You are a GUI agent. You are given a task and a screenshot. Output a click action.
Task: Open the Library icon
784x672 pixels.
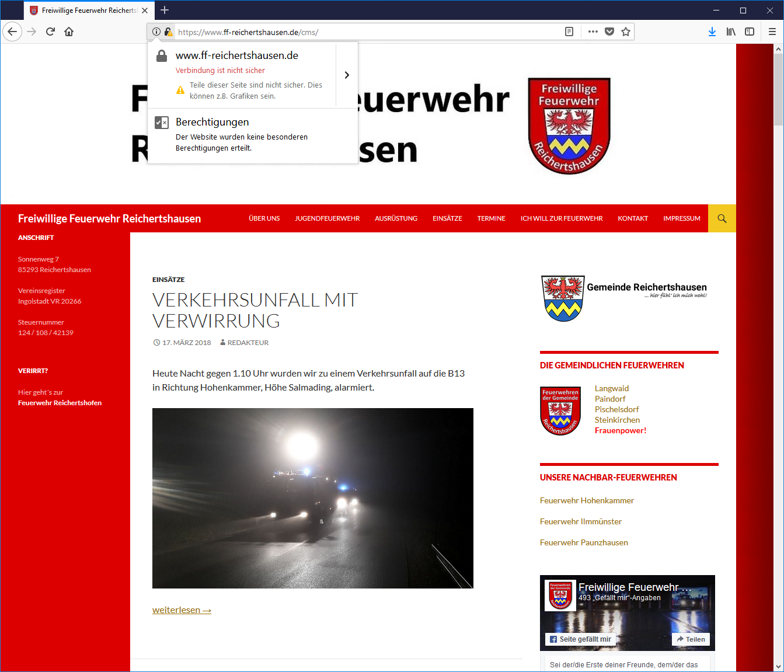pyautogui.click(x=731, y=32)
